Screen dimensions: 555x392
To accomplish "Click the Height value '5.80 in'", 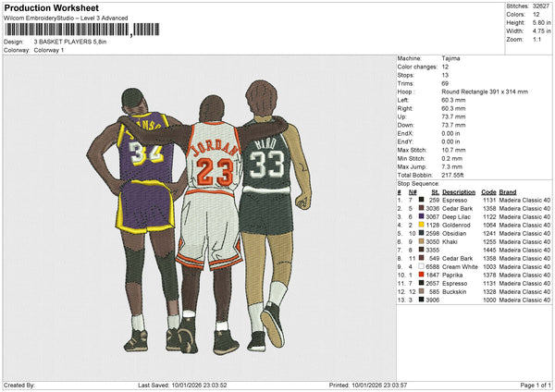I will (x=541, y=22).
